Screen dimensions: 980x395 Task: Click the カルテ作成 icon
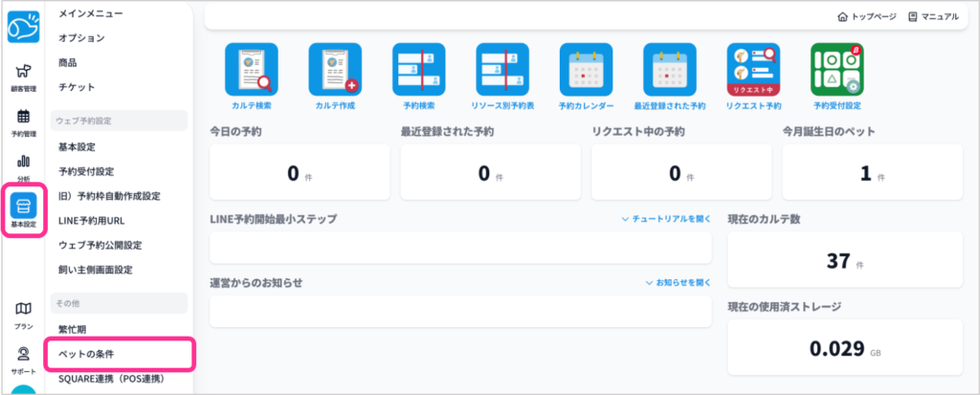[x=334, y=69]
